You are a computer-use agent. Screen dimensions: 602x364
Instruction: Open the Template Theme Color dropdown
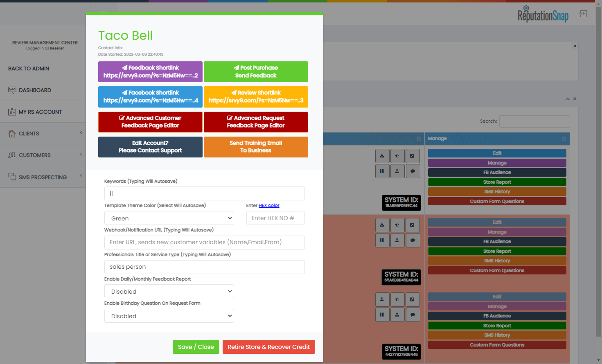point(169,218)
